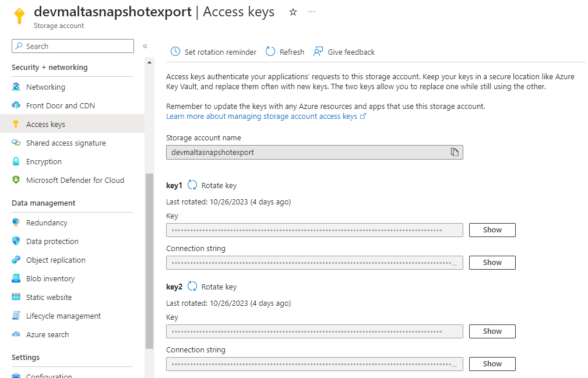Show the key1 Connection string

point(492,263)
